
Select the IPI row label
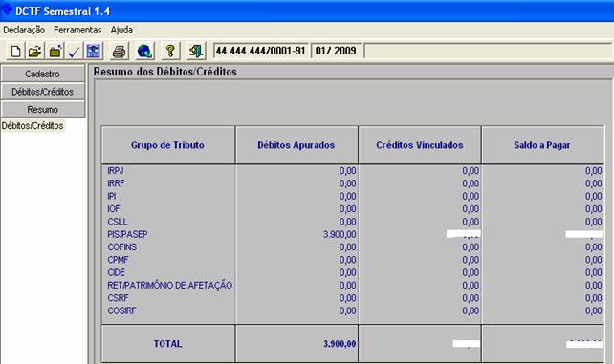click(112, 196)
